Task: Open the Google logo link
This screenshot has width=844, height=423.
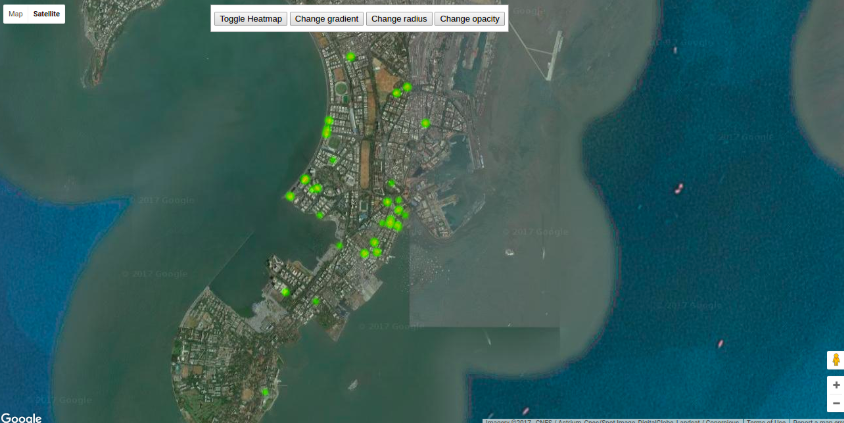Action: tap(21, 418)
